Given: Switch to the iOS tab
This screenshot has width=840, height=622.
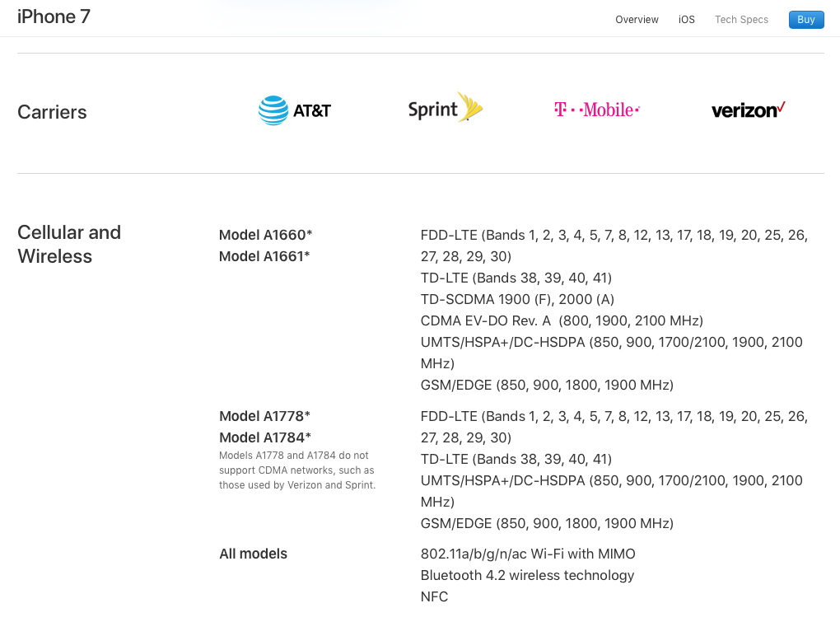Looking at the screenshot, I should (x=686, y=20).
